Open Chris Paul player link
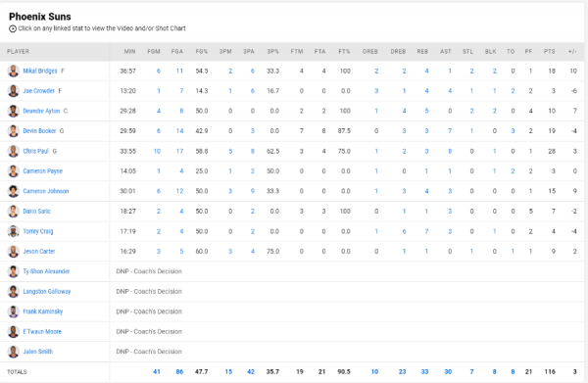This screenshot has height=383, width=588. (x=36, y=151)
